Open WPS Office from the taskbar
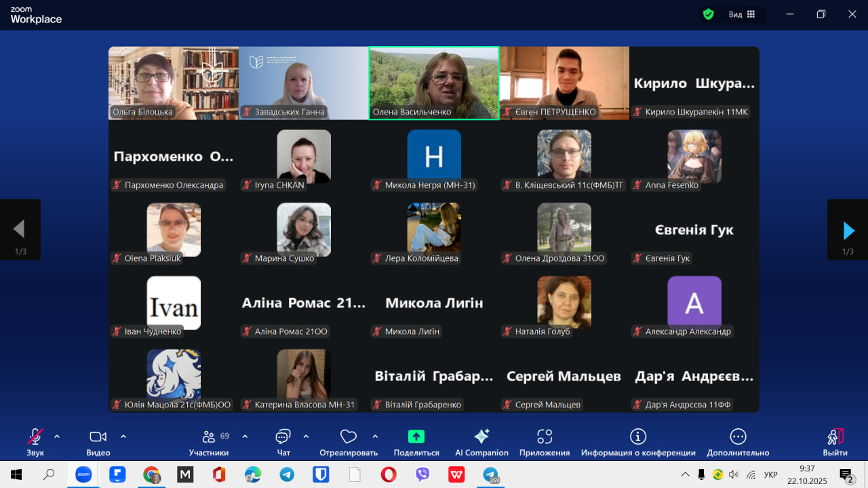 point(456,474)
